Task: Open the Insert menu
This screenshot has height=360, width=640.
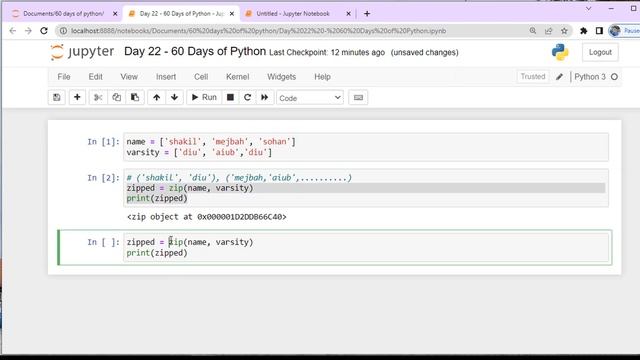Action: [x=166, y=77]
